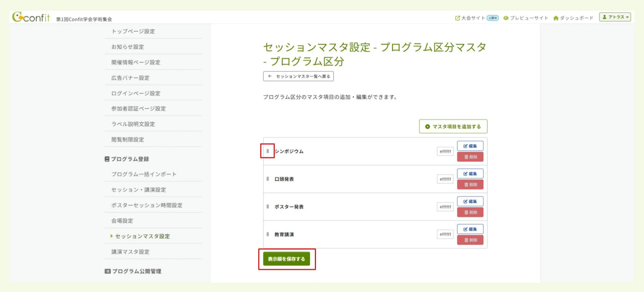
Task: Open the アトラス user dropdown
Action: coord(615,17)
